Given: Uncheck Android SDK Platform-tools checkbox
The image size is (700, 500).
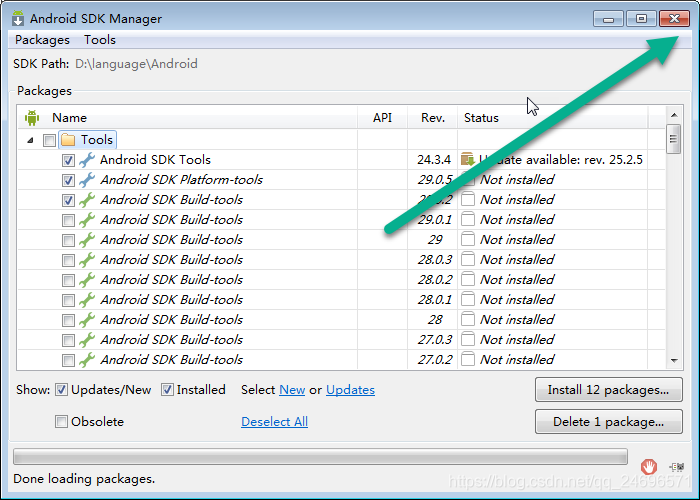Looking at the screenshot, I should tap(68, 180).
